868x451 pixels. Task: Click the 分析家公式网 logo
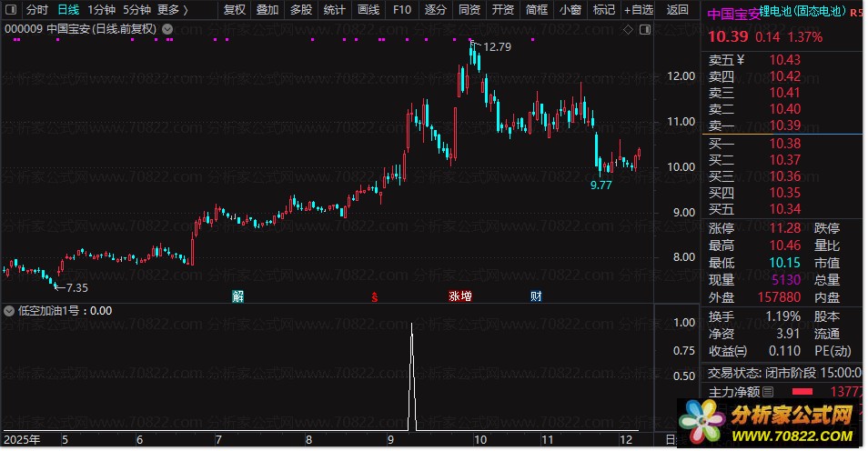coord(770,423)
